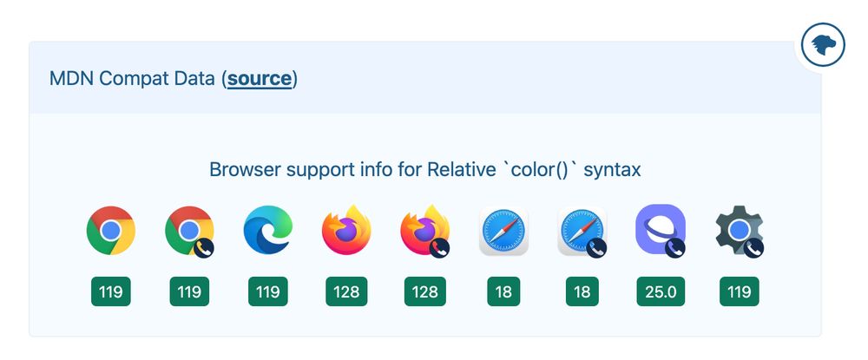Click the Firefox desktop browser icon
Viewport: 868px width, 360px height.
pyautogui.click(x=346, y=230)
